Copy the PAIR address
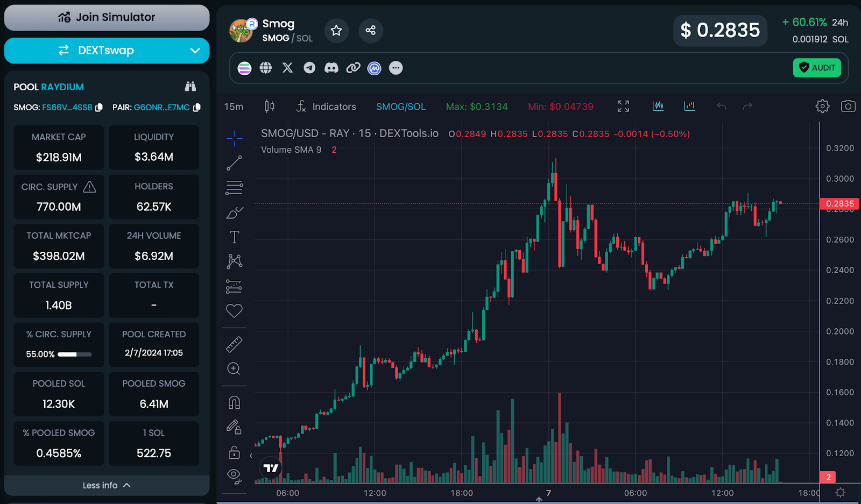This screenshot has width=861, height=504. [x=197, y=108]
